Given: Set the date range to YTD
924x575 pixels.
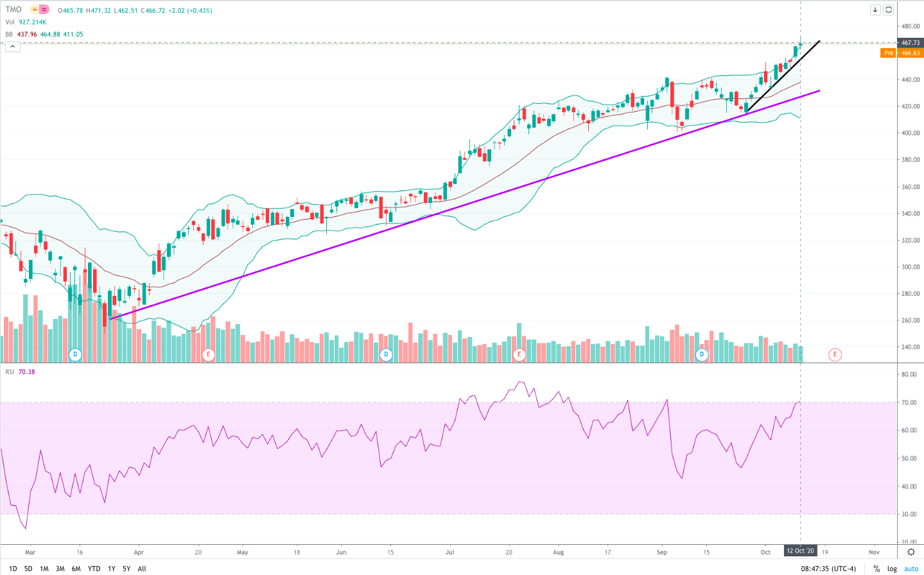Looking at the screenshot, I should coord(94,569).
